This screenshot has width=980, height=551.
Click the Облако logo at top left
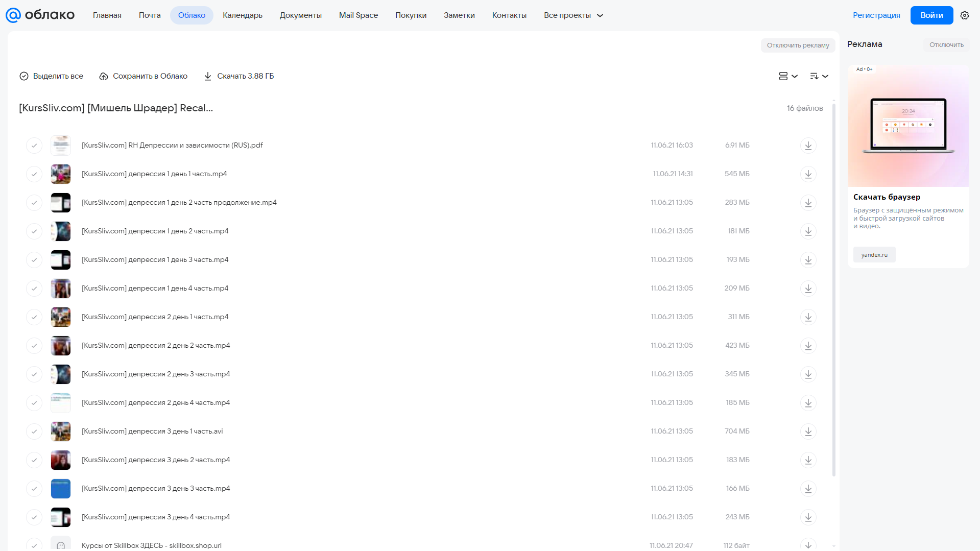(40, 15)
